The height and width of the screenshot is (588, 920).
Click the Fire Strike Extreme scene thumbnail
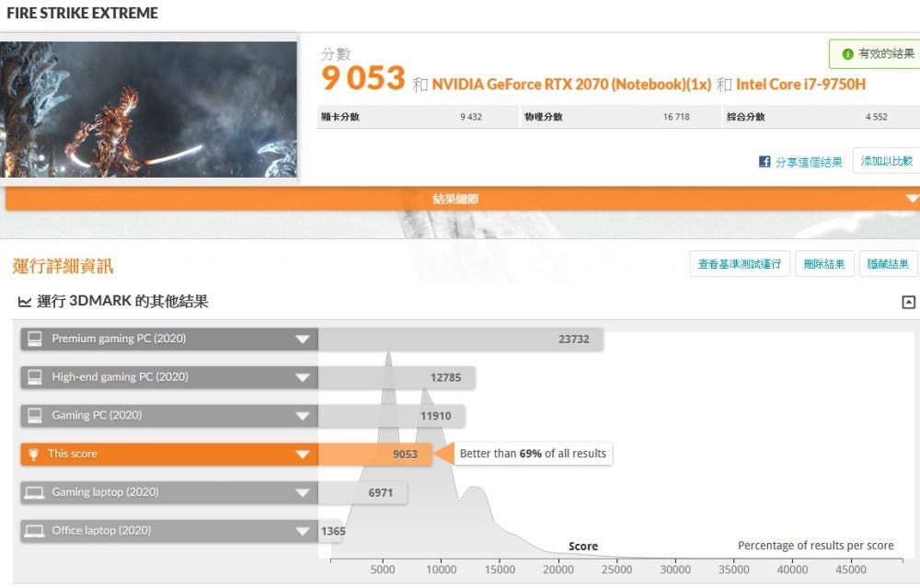click(x=148, y=110)
